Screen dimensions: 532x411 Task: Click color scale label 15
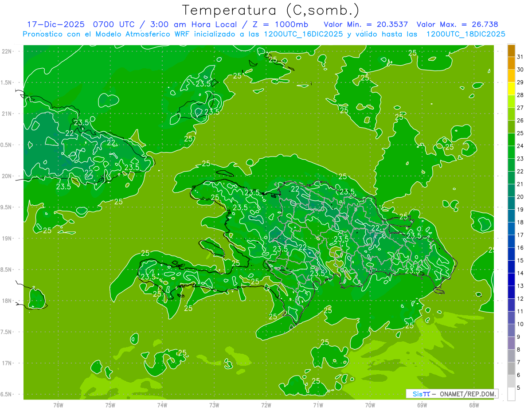coord(520,261)
